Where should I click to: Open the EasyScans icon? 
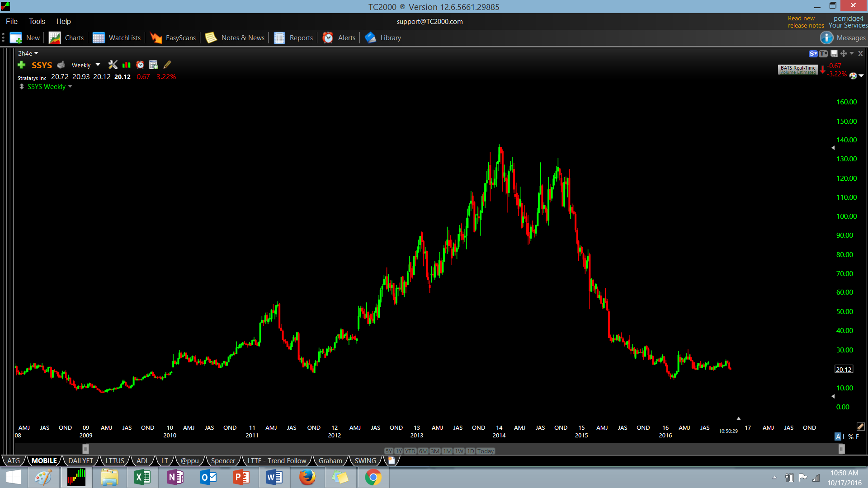(x=156, y=38)
